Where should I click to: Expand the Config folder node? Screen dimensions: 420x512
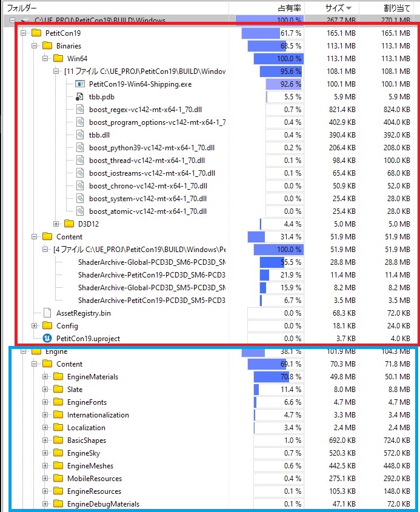coord(34,325)
